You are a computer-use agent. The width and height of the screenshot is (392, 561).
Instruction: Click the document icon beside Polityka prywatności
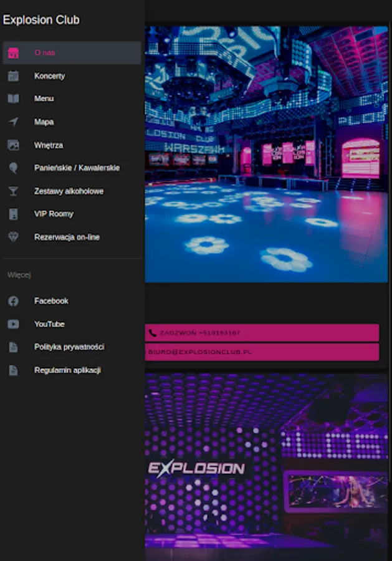click(x=13, y=347)
